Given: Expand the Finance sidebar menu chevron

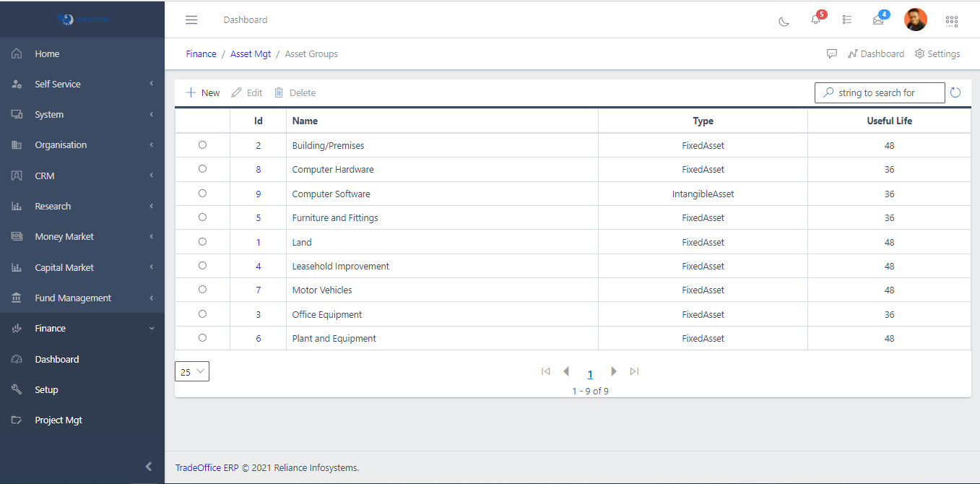Looking at the screenshot, I should tap(151, 328).
